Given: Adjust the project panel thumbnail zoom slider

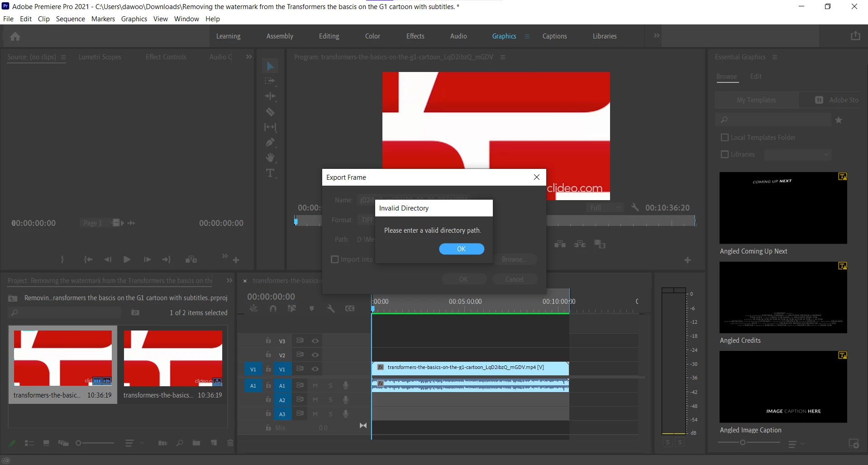Looking at the screenshot, I should click(x=95, y=443).
